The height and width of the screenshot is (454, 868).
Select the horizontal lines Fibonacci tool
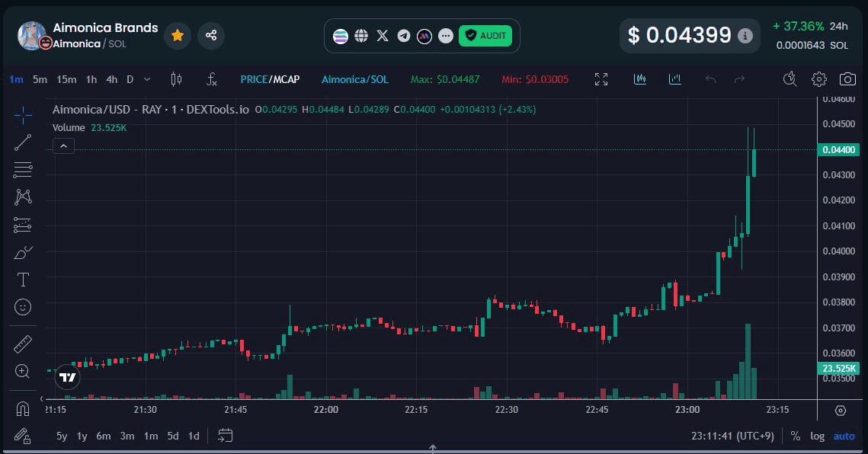(x=23, y=170)
